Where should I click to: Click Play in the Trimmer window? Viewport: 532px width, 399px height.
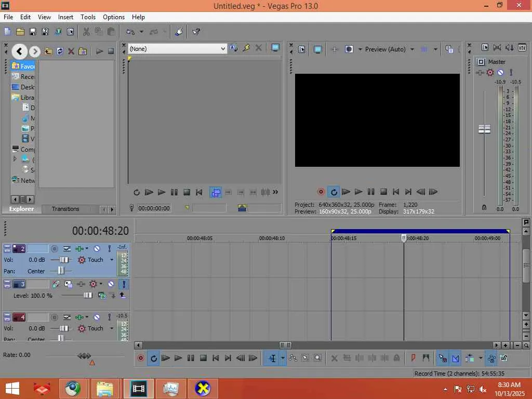click(x=162, y=192)
